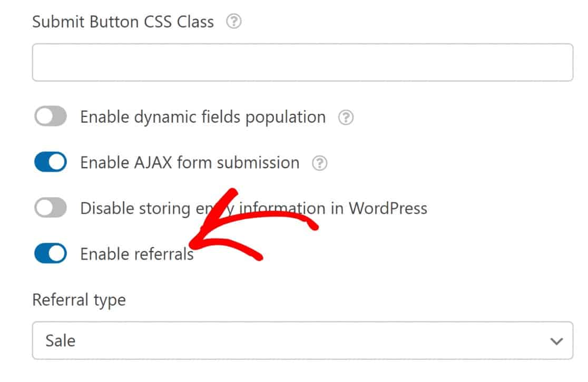Click gray knob of dynamic fields switch
The image size is (588, 382).
pos(45,116)
